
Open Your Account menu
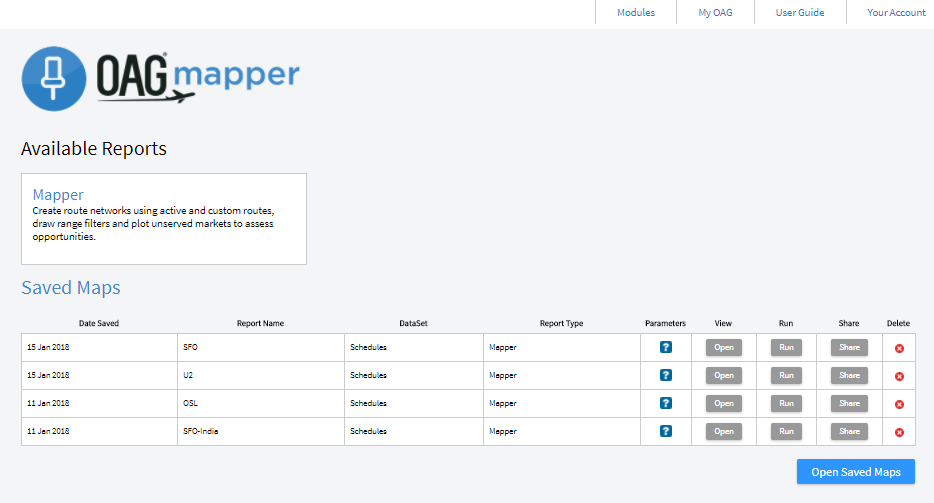pyautogui.click(x=896, y=13)
